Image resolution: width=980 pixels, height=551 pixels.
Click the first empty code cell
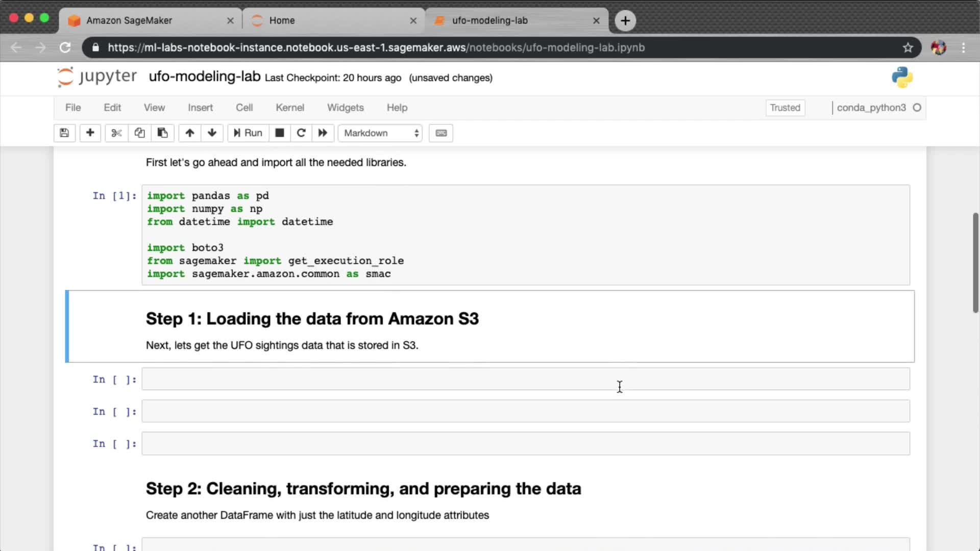pos(525,379)
